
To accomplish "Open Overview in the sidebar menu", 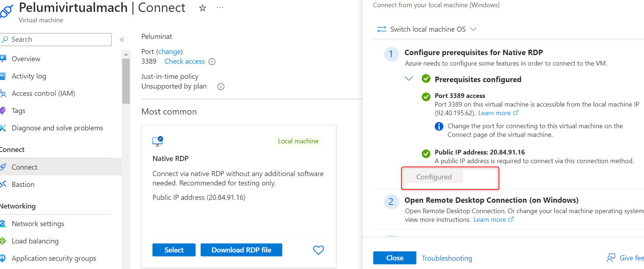I will 26,59.
